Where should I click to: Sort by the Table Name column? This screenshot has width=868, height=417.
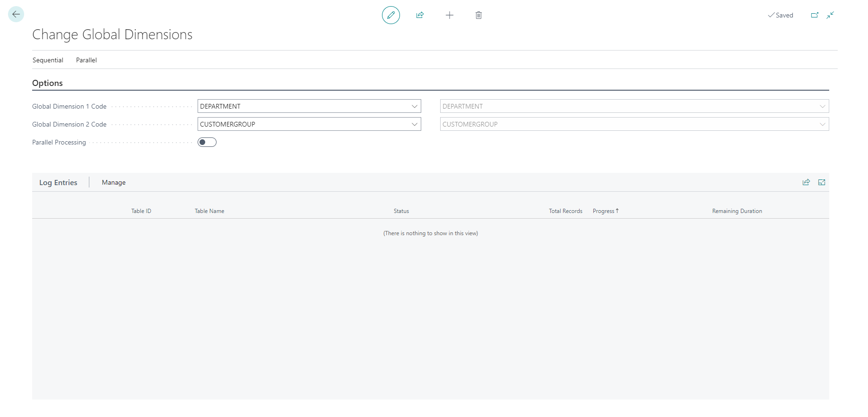pos(209,211)
